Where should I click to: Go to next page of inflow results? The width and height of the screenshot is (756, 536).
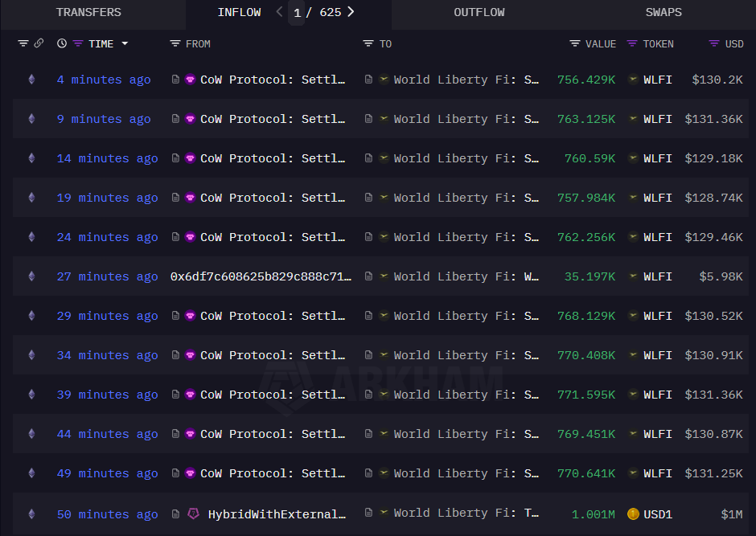[351, 12]
